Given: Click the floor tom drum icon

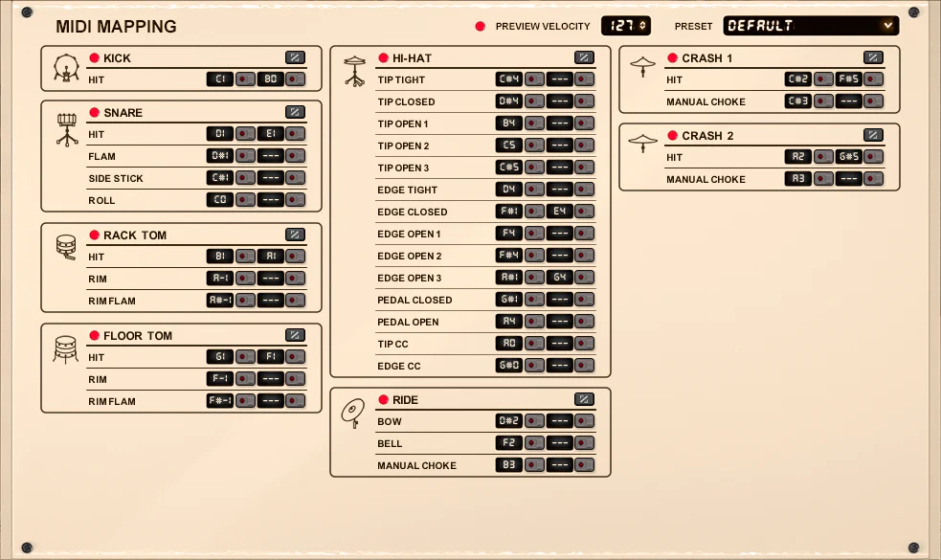Looking at the screenshot, I should (x=66, y=349).
